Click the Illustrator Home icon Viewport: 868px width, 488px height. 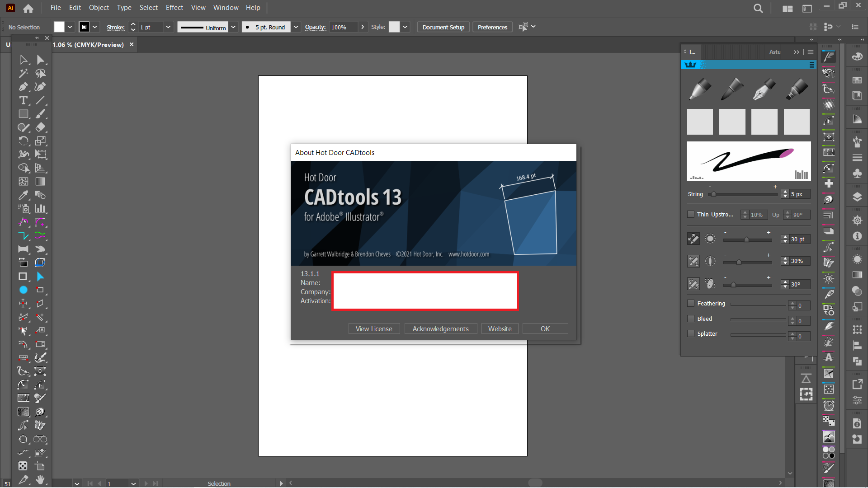28,8
